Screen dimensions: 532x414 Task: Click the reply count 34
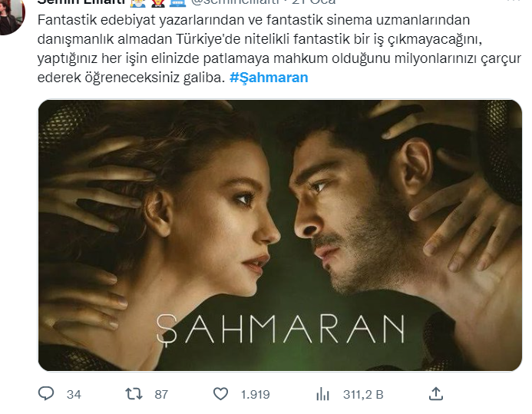[74, 394]
